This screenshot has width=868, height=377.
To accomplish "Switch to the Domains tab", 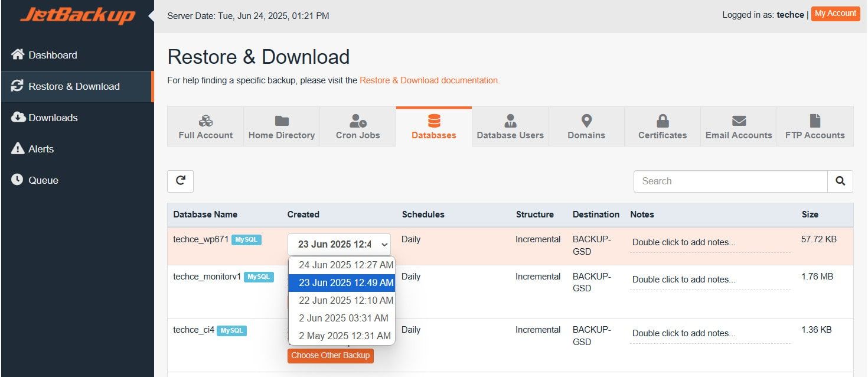I will coord(586,127).
